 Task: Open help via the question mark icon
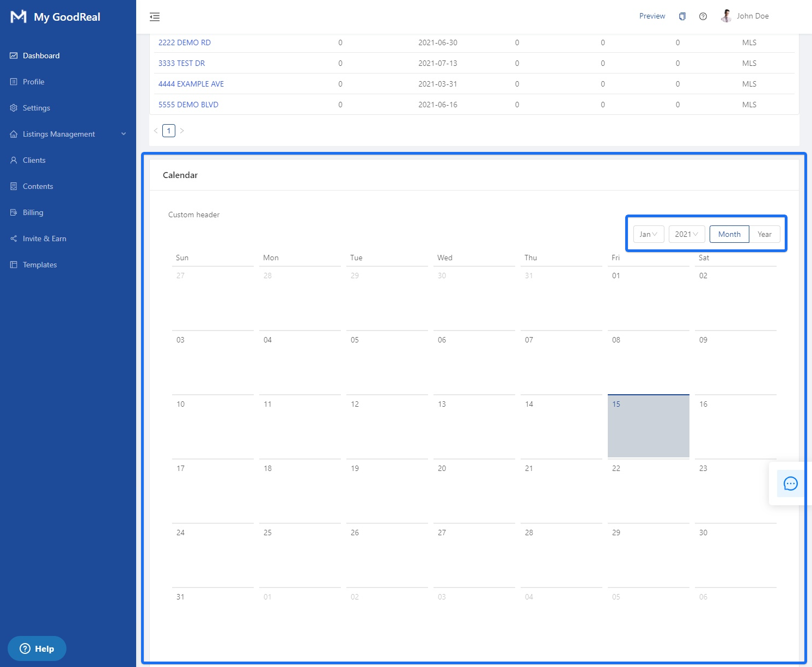tap(703, 16)
